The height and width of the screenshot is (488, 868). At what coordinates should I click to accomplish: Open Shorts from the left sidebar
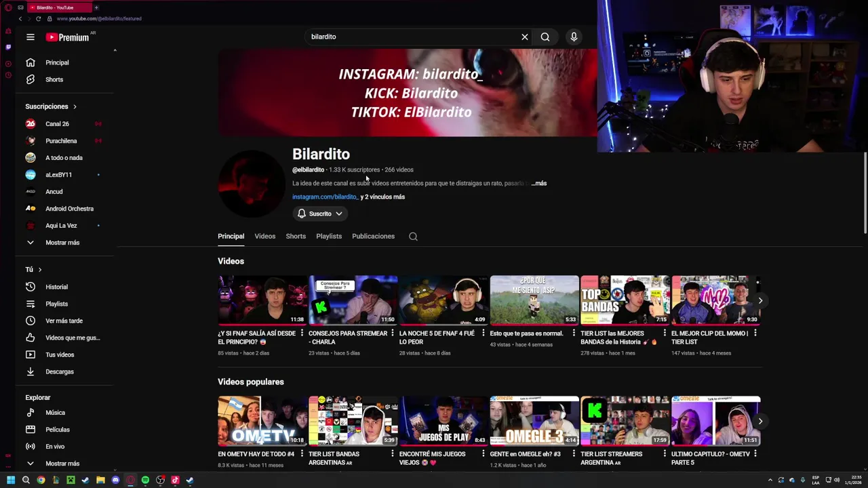point(66,79)
